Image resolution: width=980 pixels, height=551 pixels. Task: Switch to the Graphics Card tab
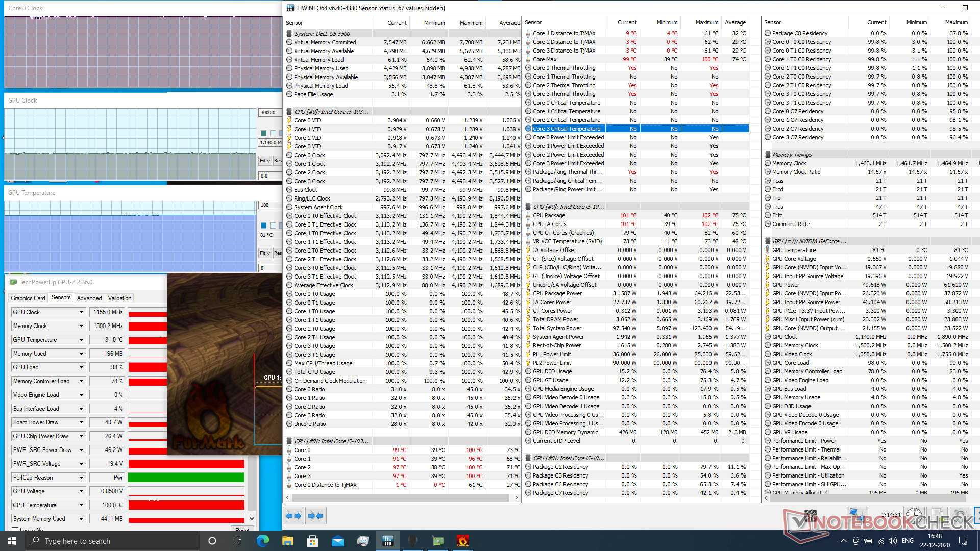(x=28, y=298)
